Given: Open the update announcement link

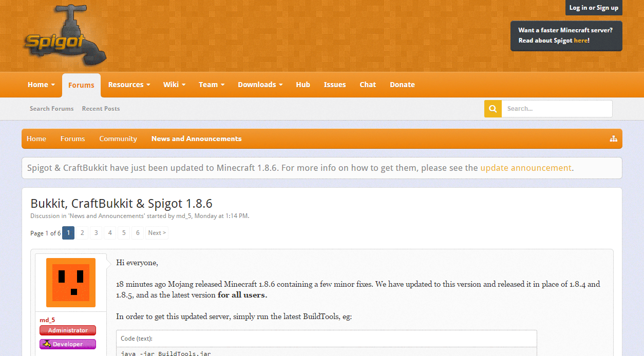Looking at the screenshot, I should [x=526, y=168].
